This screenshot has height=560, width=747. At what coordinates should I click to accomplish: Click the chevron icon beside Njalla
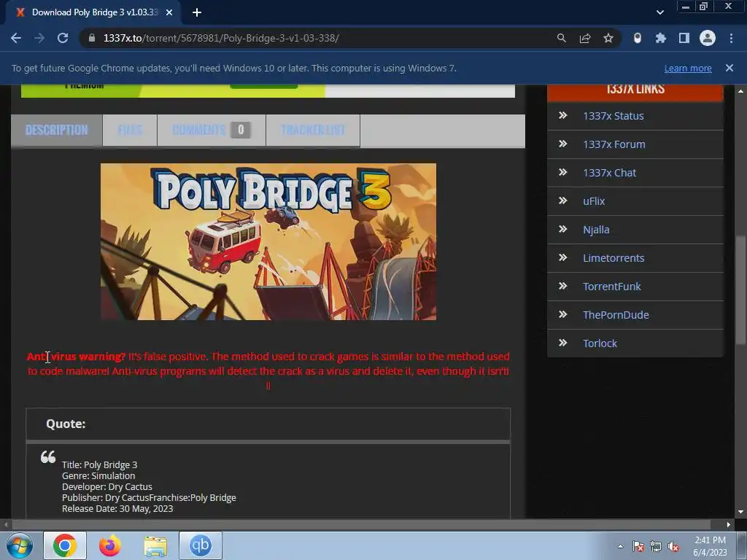(x=562, y=229)
